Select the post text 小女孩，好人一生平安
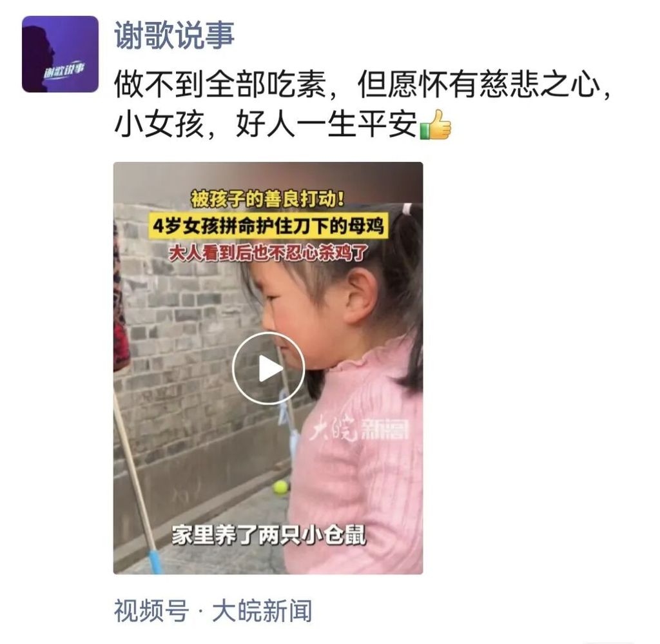 [x=266, y=124]
